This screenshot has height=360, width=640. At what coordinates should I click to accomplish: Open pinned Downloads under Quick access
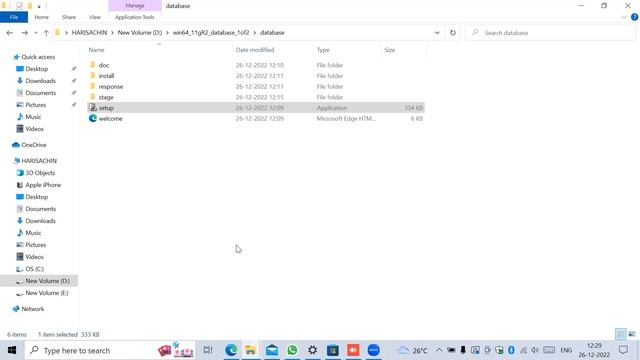[40, 81]
